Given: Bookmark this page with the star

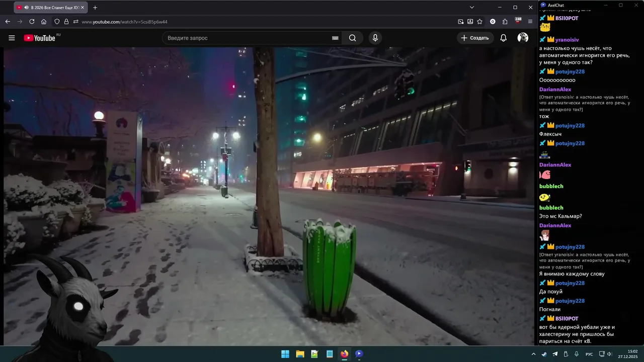Looking at the screenshot, I should [479, 22].
